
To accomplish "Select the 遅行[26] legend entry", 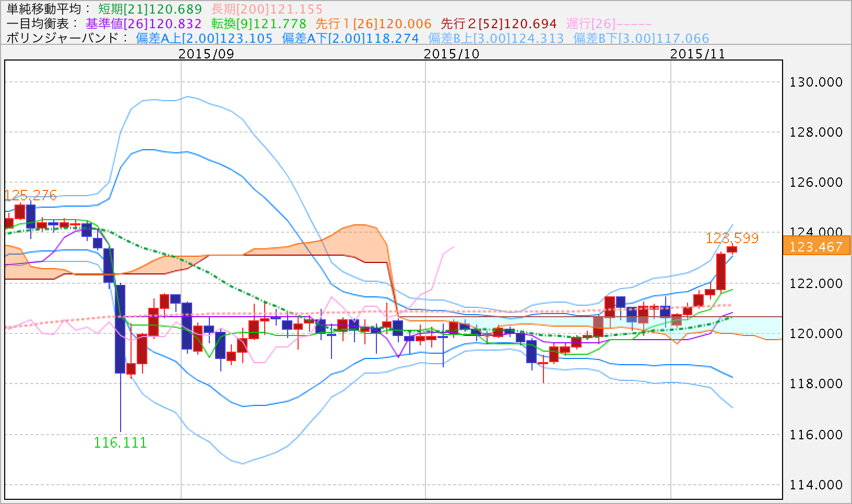I will 609,24.
